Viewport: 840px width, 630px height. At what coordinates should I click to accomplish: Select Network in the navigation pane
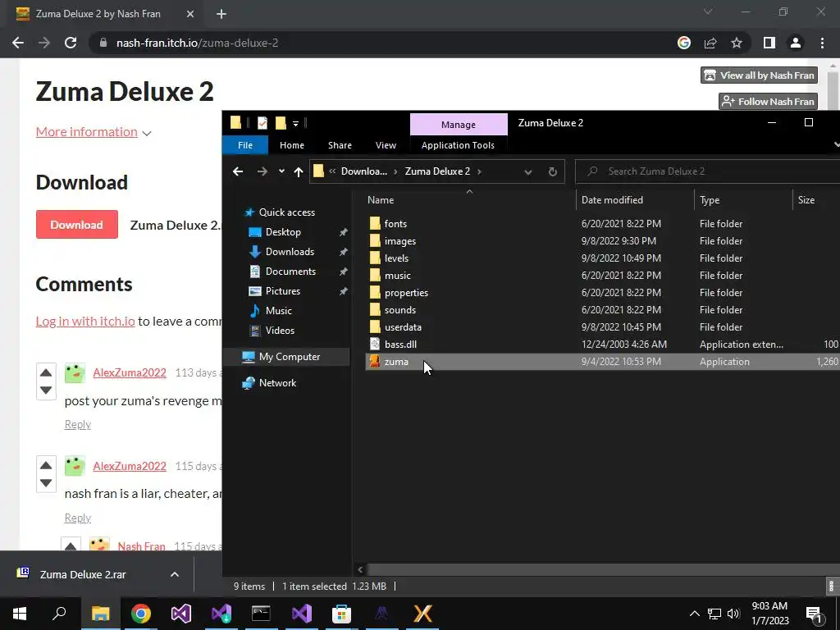277,383
